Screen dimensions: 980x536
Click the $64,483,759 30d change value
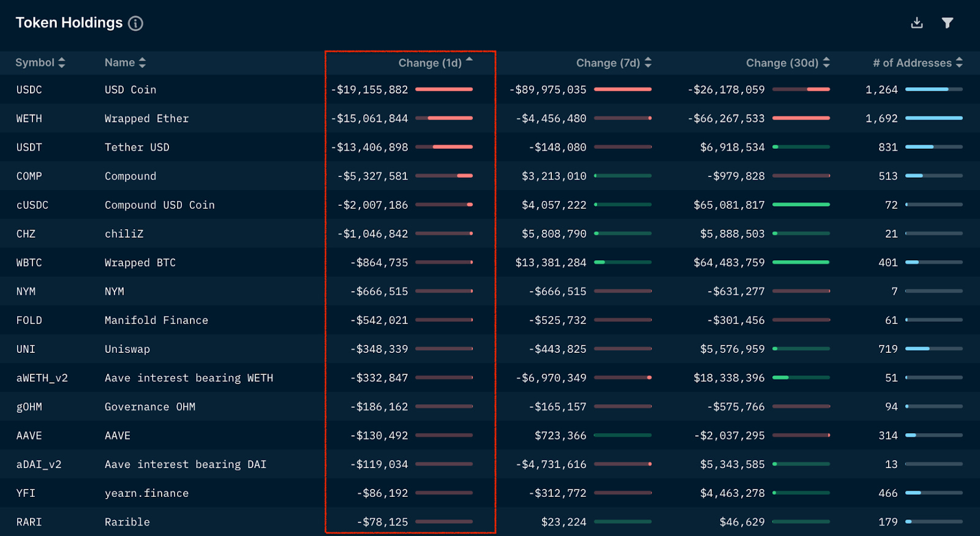point(729,262)
